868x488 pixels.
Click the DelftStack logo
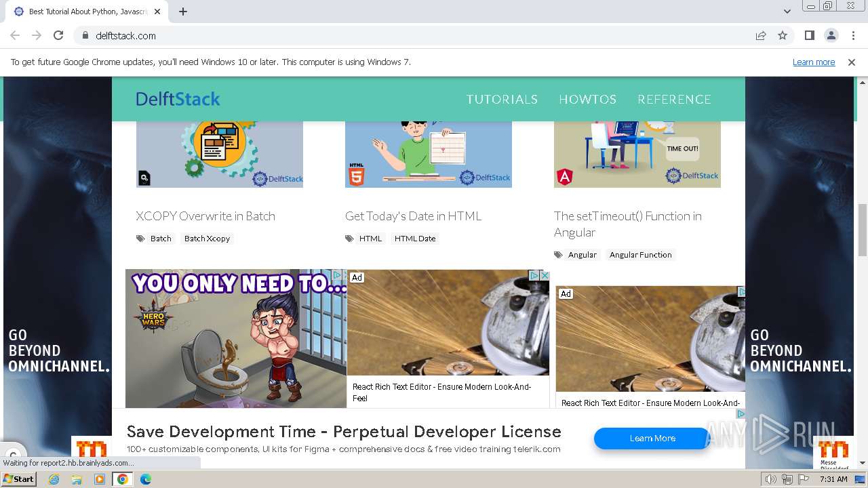(178, 99)
